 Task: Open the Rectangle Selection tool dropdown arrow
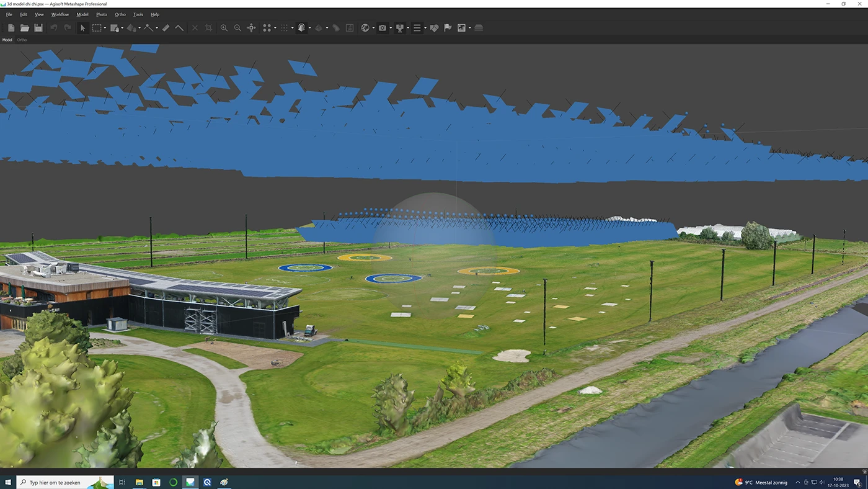coord(105,28)
